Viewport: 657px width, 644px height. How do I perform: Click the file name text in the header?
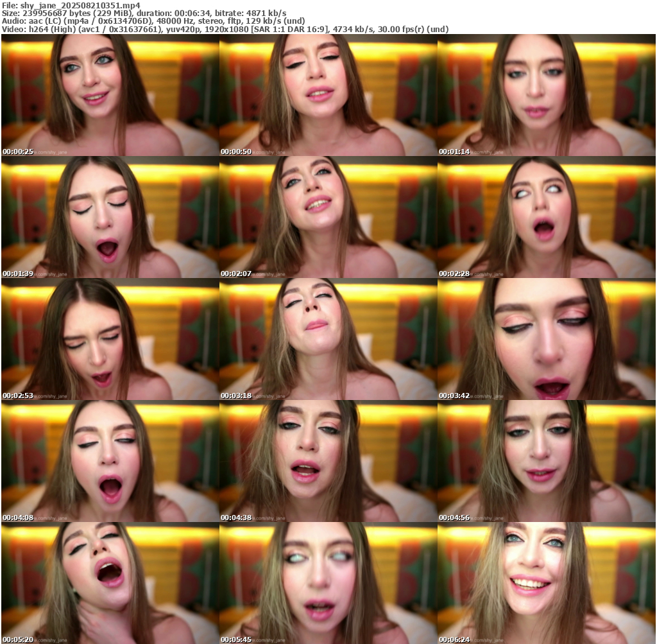click(x=71, y=5)
